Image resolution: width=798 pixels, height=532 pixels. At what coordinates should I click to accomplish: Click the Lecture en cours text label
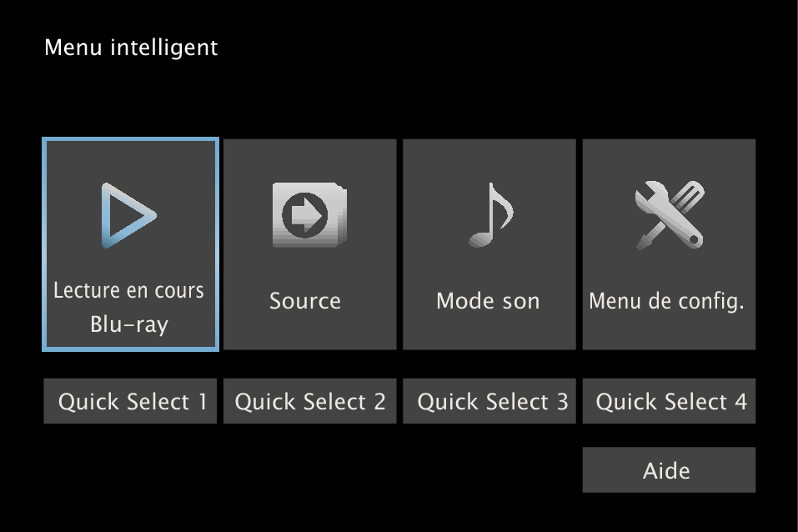pyautogui.click(x=128, y=290)
